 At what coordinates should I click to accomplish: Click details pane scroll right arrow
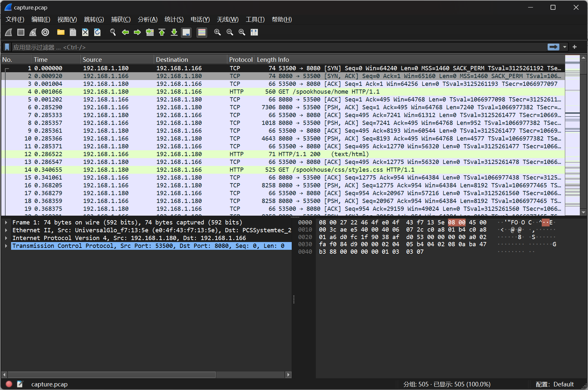coord(288,375)
